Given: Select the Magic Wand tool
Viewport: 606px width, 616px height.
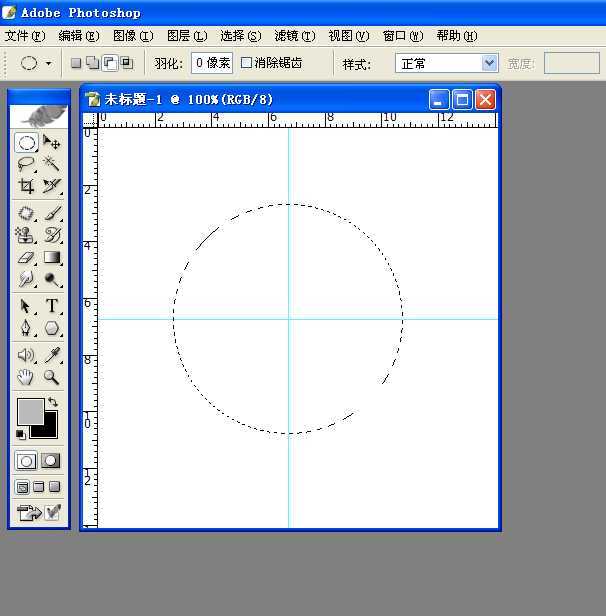Looking at the screenshot, I should tap(52, 164).
